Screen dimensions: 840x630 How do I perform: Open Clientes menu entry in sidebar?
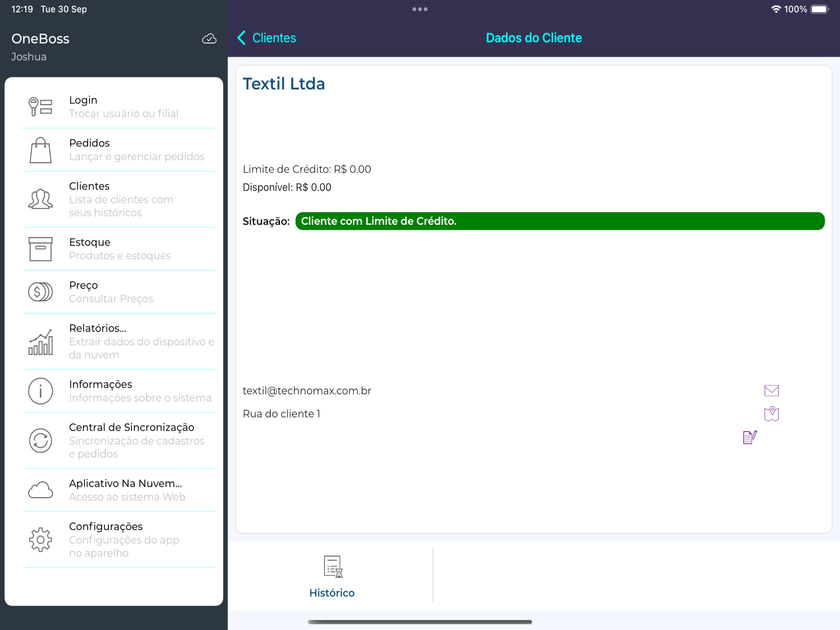tap(119, 199)
